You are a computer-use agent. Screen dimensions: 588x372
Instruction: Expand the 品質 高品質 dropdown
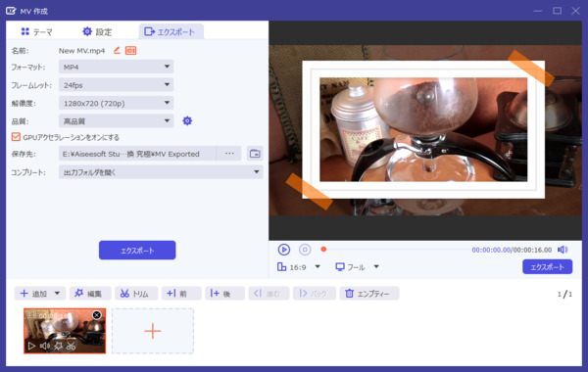point(116,121)
